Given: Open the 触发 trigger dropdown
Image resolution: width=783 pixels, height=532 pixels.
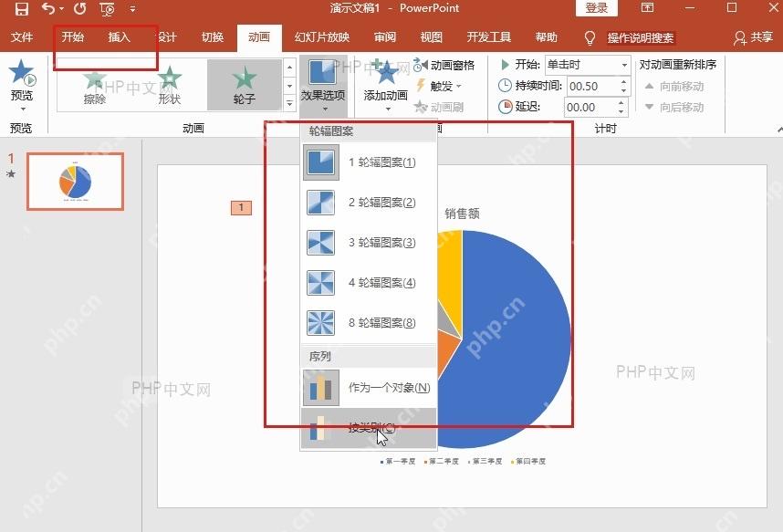Looking at the screenshot, I should tap(440, 86).
